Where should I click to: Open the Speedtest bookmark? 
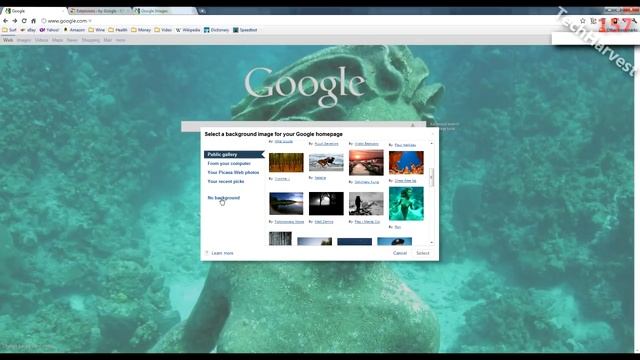point(245,30)
